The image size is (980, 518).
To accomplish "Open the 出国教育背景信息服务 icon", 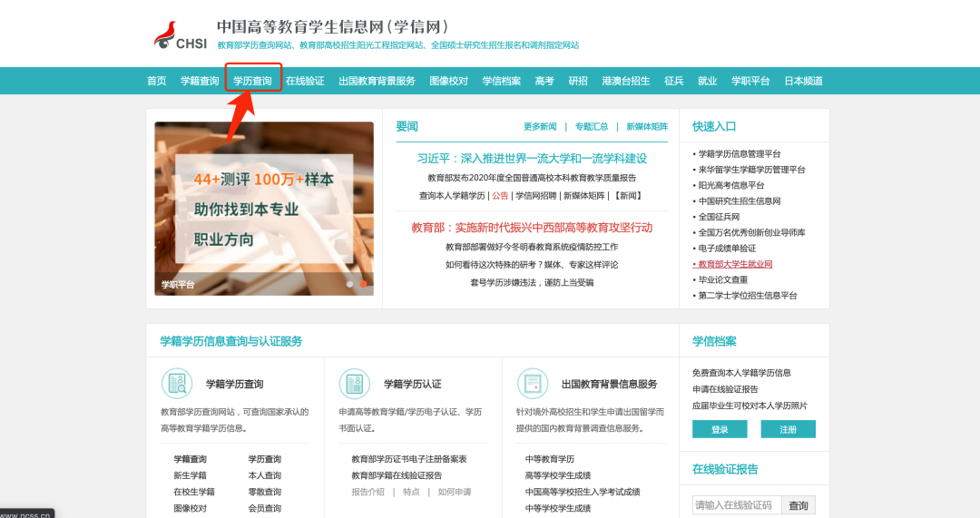I will click(x=533, y=384).
